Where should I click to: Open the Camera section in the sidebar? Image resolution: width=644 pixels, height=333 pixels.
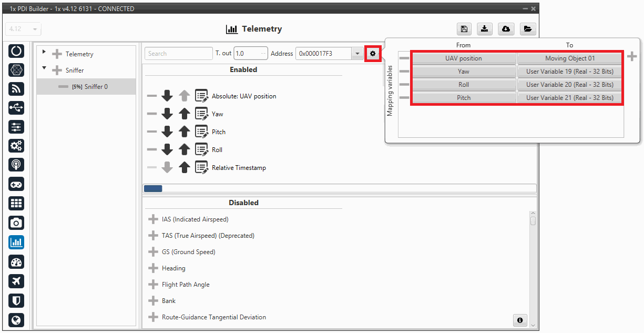(16, 223)
